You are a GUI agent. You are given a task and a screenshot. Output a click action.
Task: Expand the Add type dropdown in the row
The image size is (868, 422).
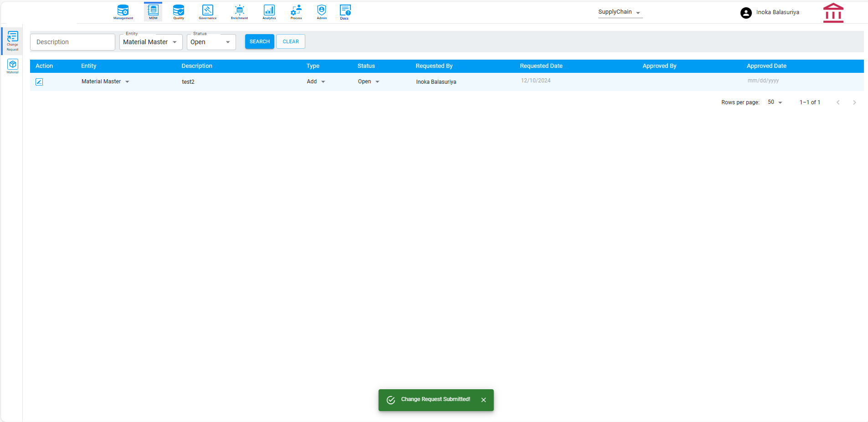click(x=316, y=82)
